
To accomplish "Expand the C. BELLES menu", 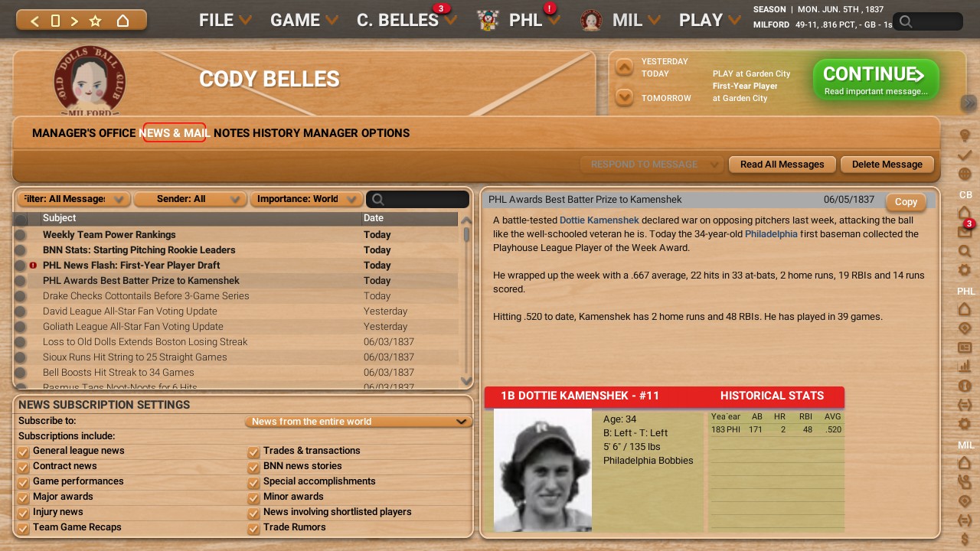I will pos(407,20).
